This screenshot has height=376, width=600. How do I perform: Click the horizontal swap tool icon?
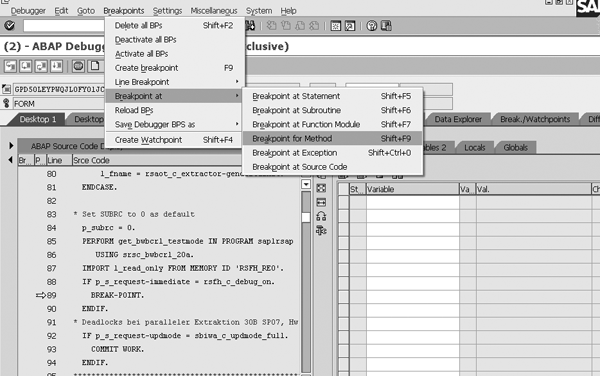[321, 202]
